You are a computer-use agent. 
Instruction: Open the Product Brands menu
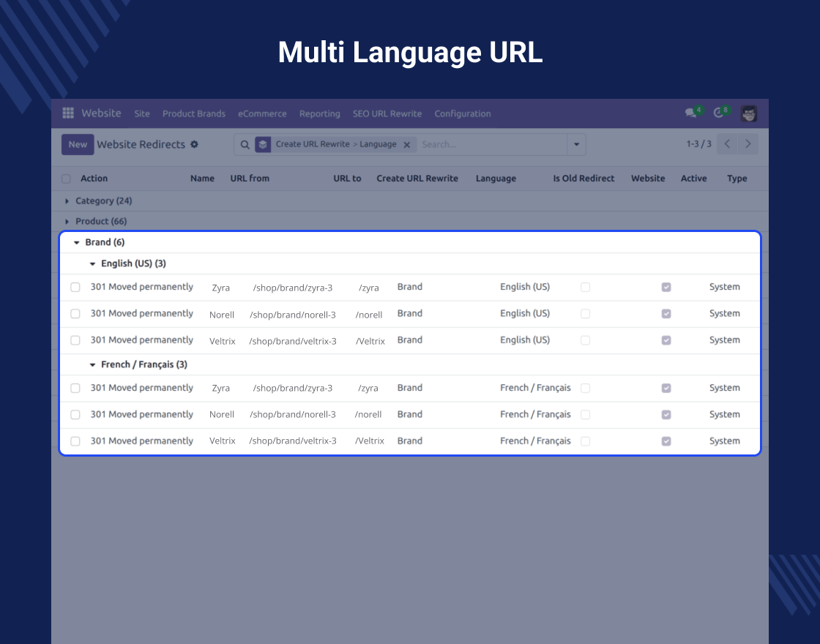coord(193,113)
